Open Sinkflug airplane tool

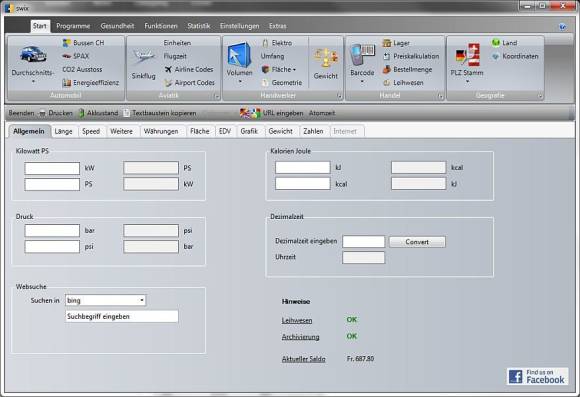pyautogui.click(x=144, y=56)
